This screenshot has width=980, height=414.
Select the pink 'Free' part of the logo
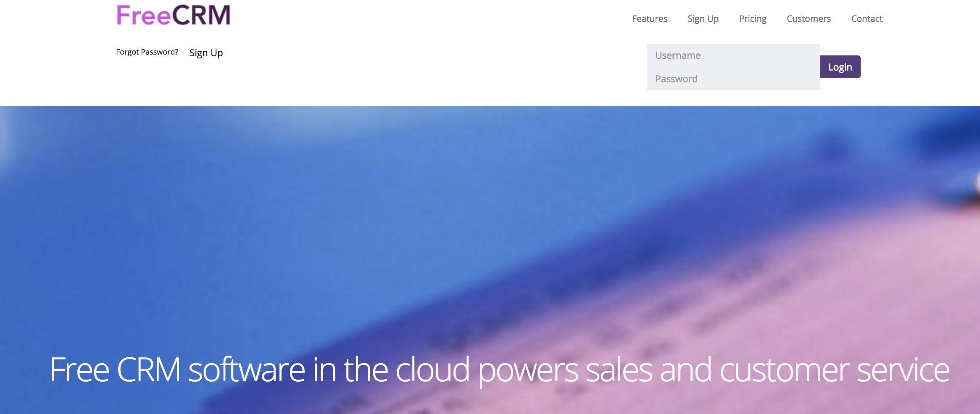point(144,16)
